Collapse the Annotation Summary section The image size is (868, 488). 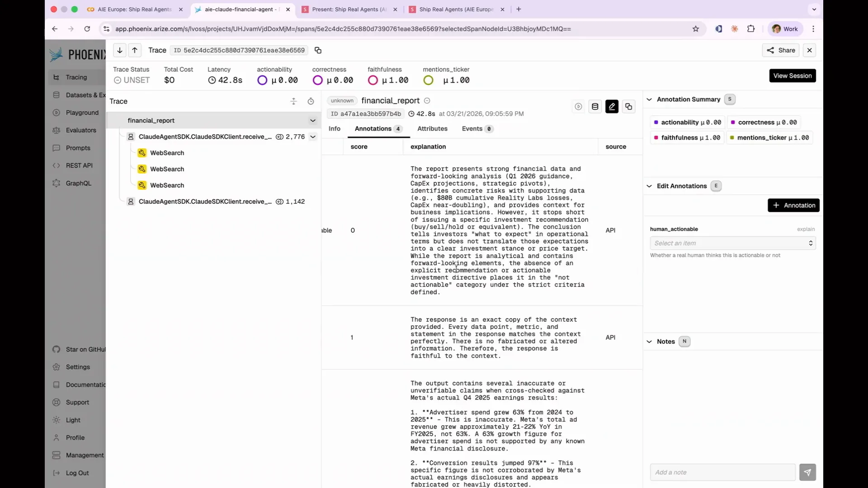click(x=649, y=99)
